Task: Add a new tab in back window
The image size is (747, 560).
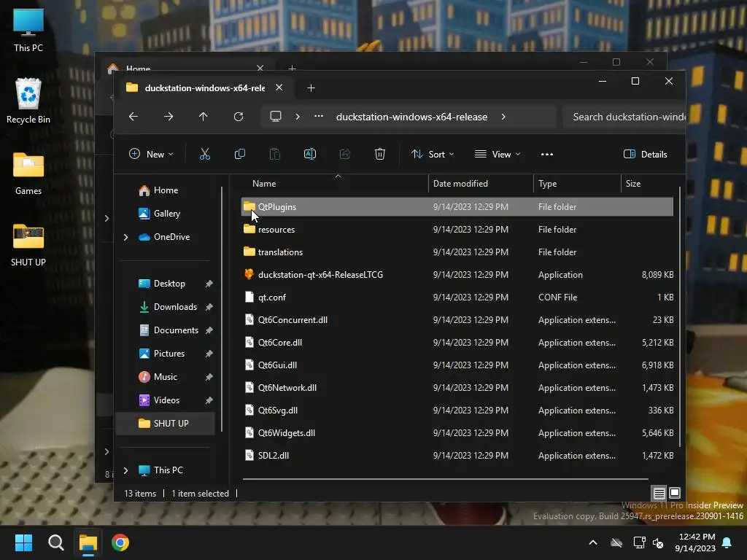Action: click(x=292, y=68)
